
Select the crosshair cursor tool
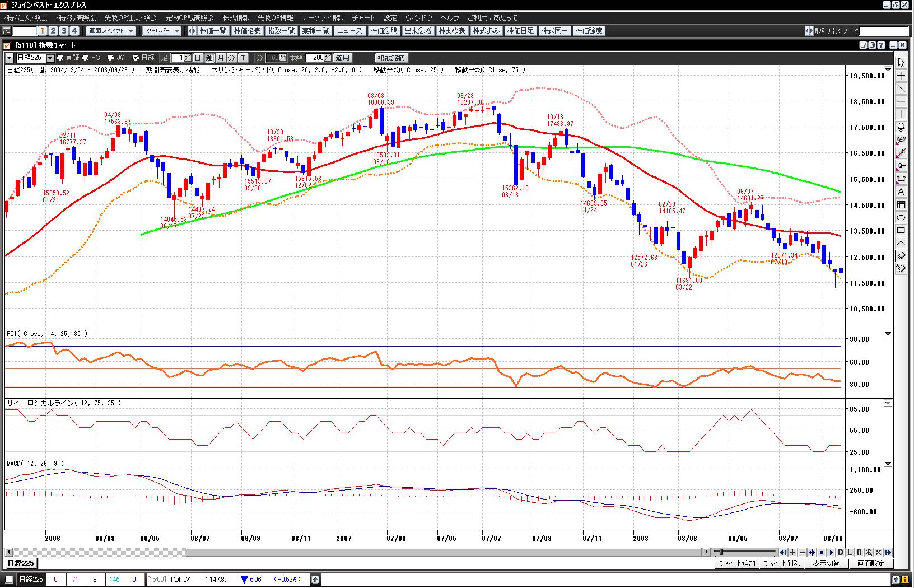901,76
